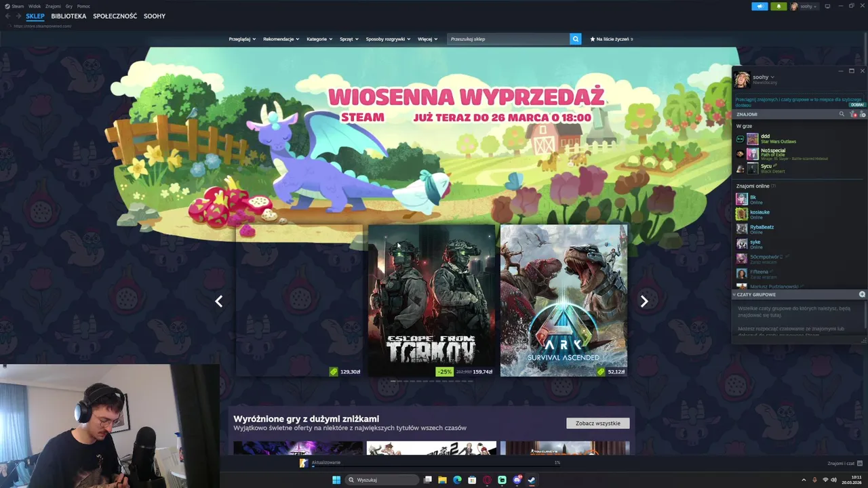
Task: Open Na liście życzeń wishlist link
Action: tap(611, 39)
